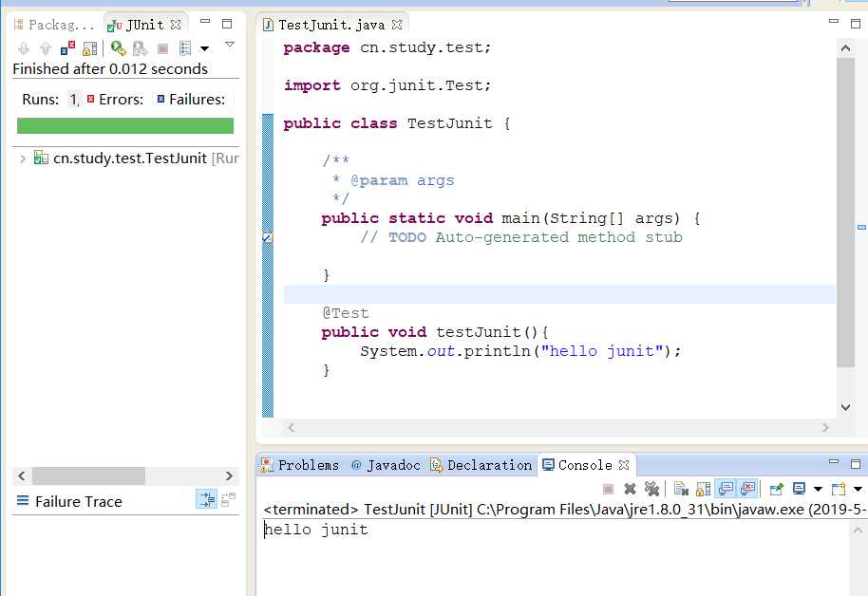
Task: Click Remove Launch in Console toolbar
Action: [x=630, y=489]
